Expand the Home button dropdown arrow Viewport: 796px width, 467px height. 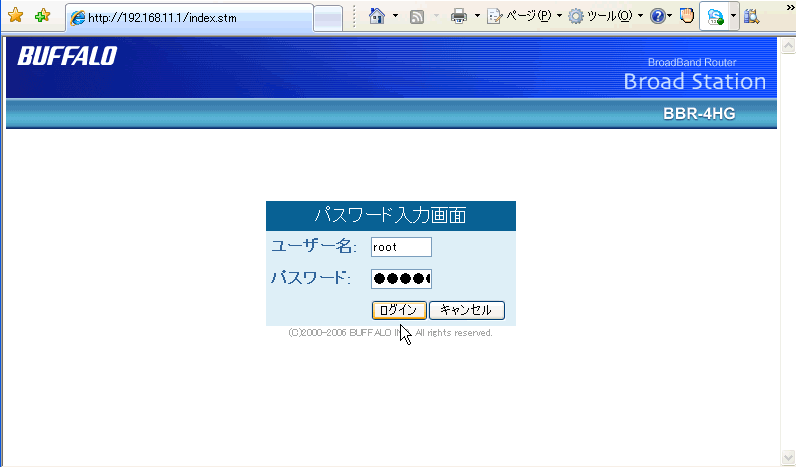[395, 16]
